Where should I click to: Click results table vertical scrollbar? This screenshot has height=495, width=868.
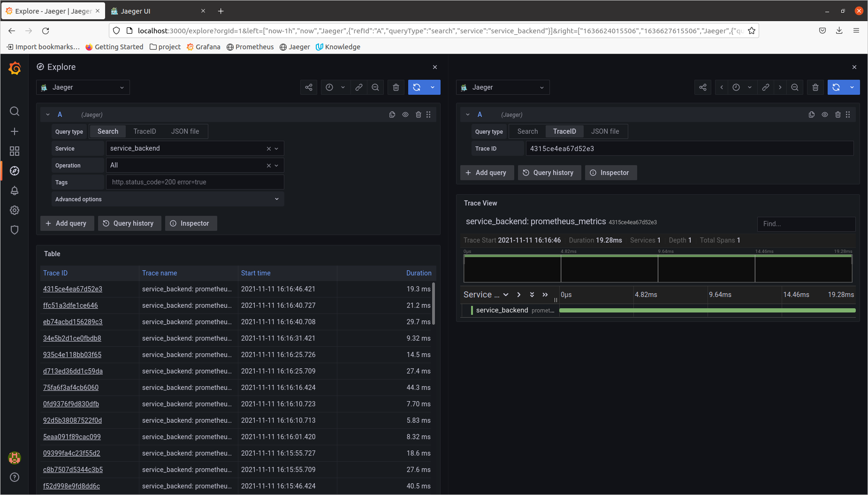point(434,303)
